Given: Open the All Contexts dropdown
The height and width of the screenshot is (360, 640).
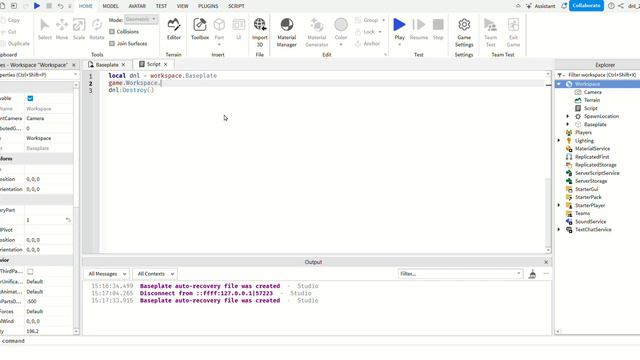Looking at the screenshot, I should pos(156,274).
